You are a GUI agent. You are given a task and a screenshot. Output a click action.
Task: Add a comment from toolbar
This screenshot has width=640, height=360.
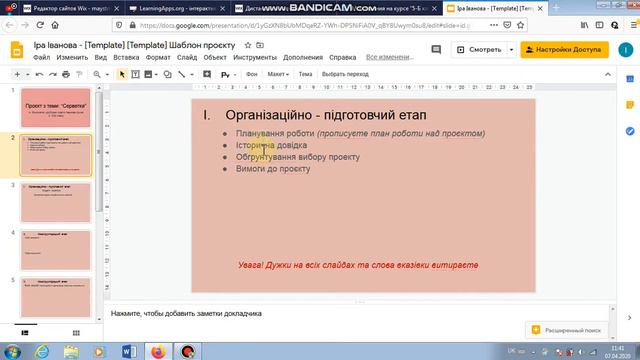pyautogui.click(x=207, y=74)
